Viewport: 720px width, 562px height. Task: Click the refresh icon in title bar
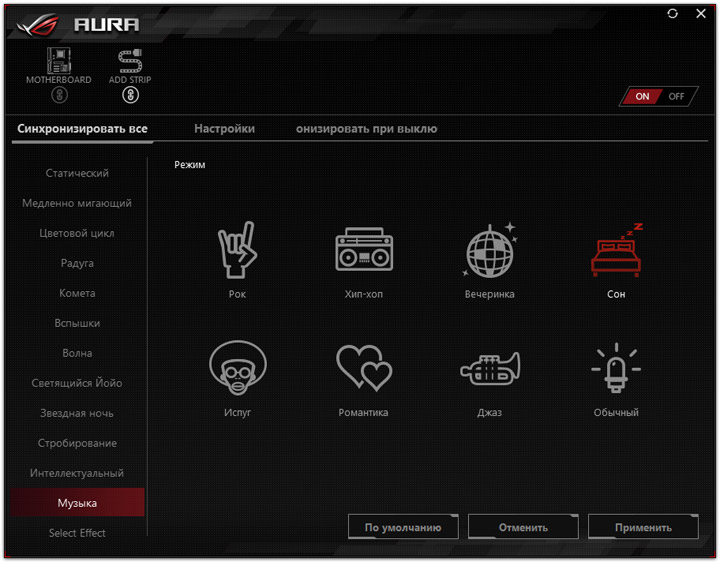(673, 14)
